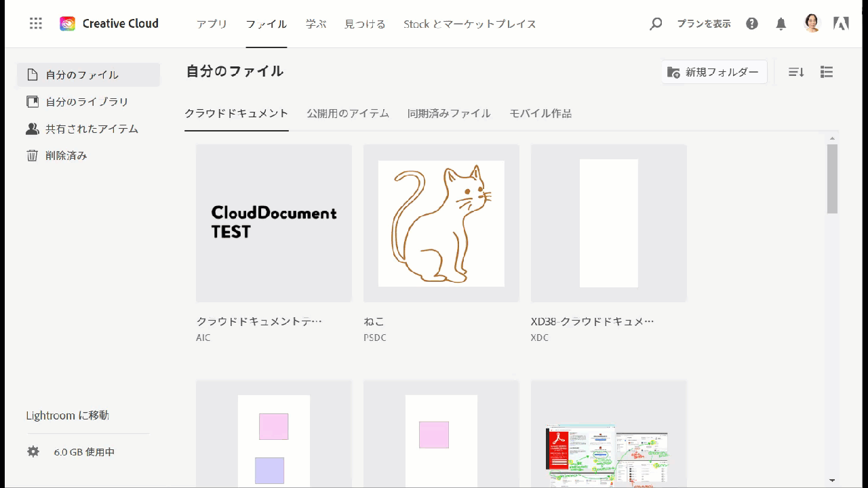Open the ファイル menu

267,24
